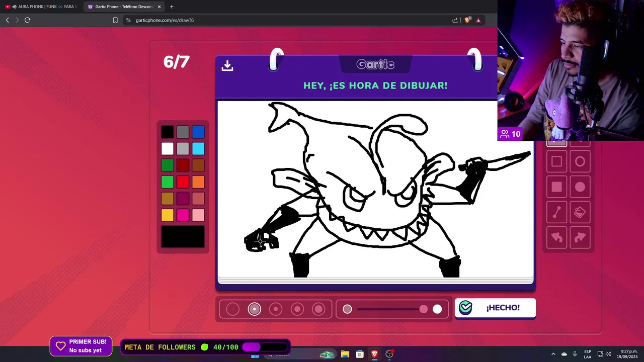Pick the dark gray color swatch
This screenshot has height=362, width=644.
point(183,132)
